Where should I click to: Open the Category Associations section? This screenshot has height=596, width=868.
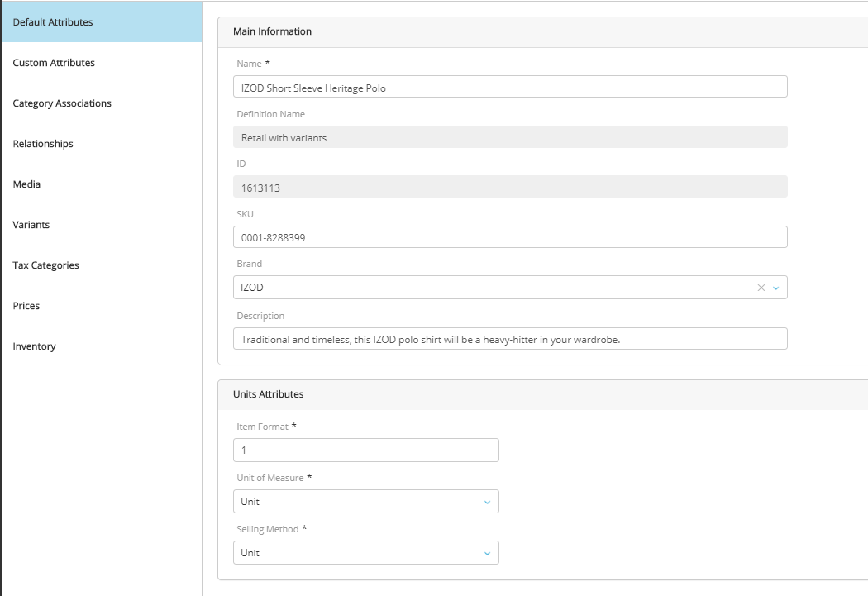point(62,103)
